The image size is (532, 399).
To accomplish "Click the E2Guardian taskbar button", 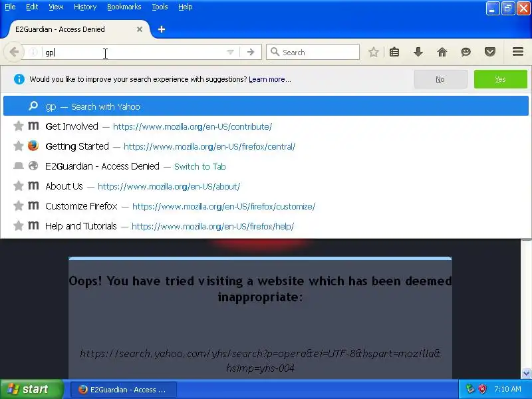I will pyautogui.click(x=123, y=390).
